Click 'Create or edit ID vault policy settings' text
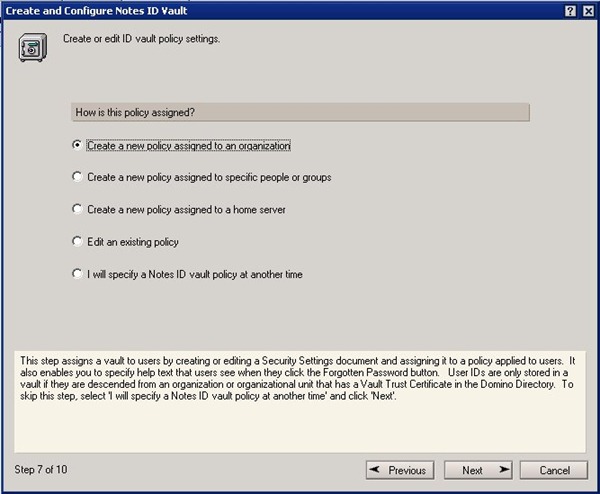The width and height of the screenshot is (600, 494). (x=141, y=38)
